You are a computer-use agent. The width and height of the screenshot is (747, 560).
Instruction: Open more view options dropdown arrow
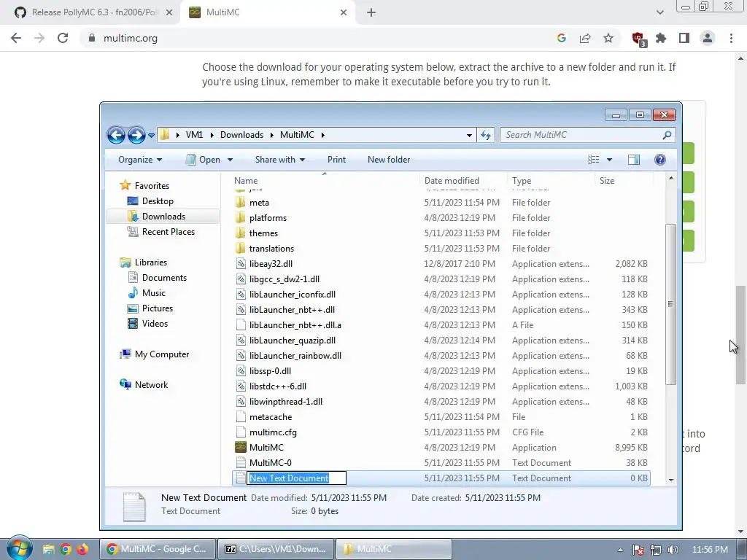coord(609,160)
